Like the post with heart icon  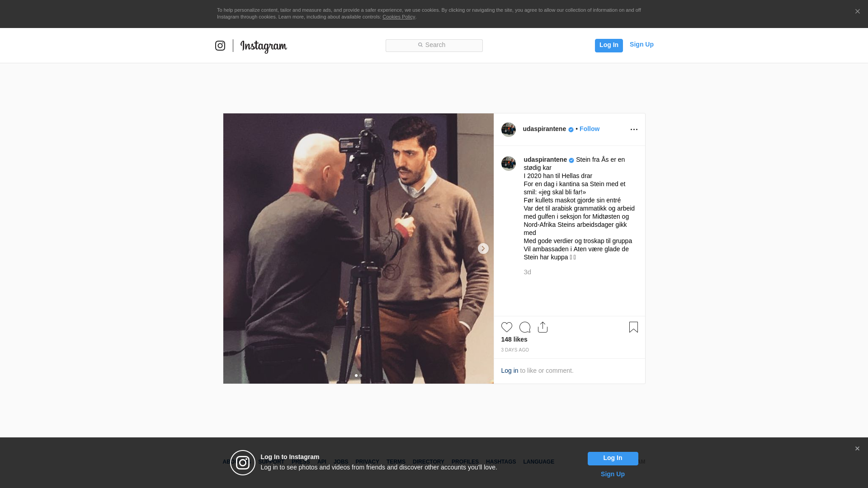[x=506, y=327]
